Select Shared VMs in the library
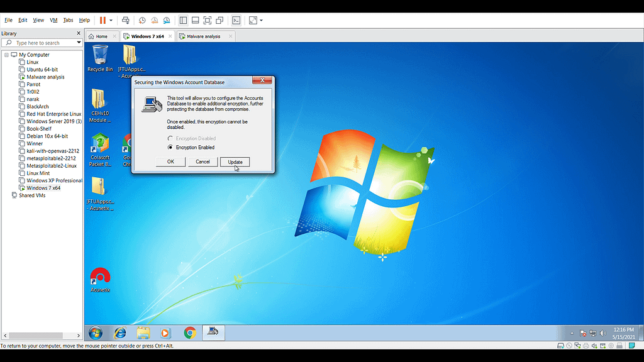The height and width of the screenshot is (362, 644). (31, 195)
